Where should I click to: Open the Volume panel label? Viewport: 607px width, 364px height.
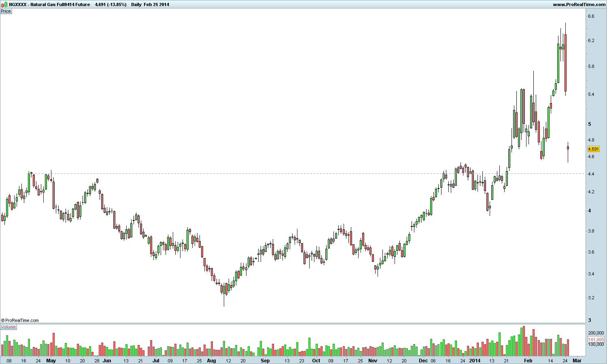pos(8,327)
